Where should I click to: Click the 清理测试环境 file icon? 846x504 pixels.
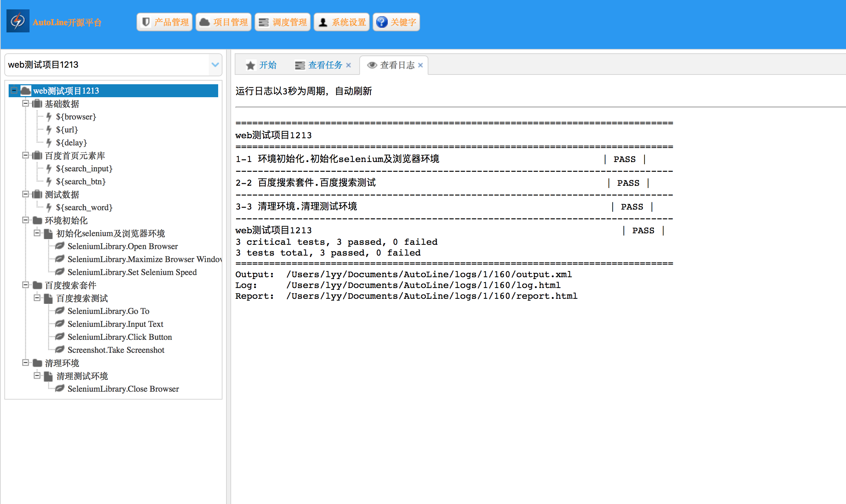[48, 376]
